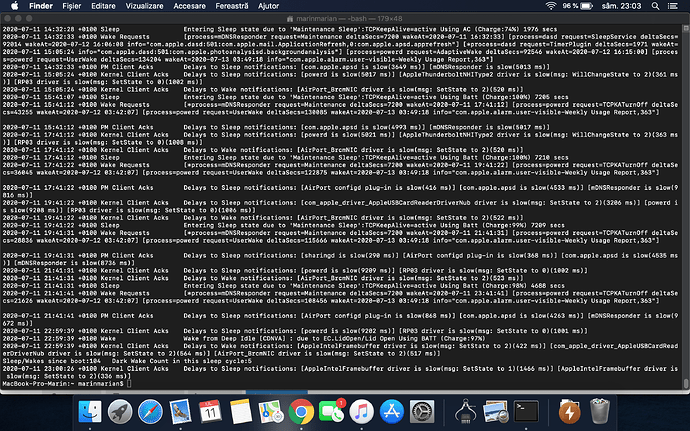The height and width of the screenshot is (431, 690).
Task: Open the Editare menu
Action: point(104,5)
